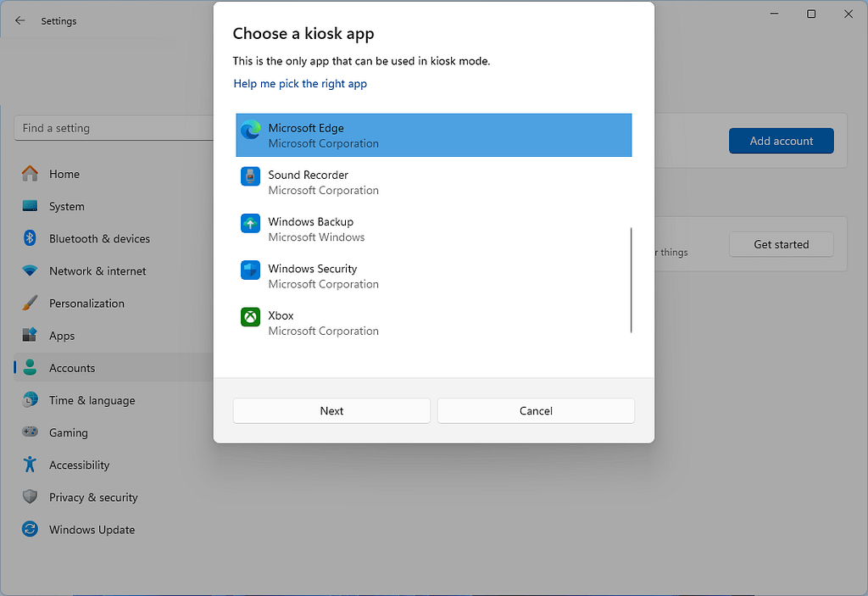Click the Bluetooth & devices icon

pyautogui.click(x=29, y=238)
